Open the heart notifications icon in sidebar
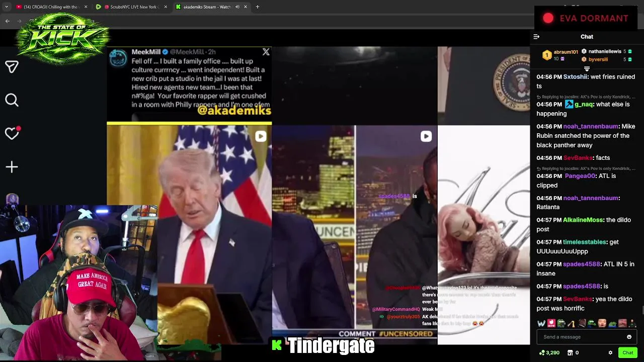The image size is (644, 362). 12,133
